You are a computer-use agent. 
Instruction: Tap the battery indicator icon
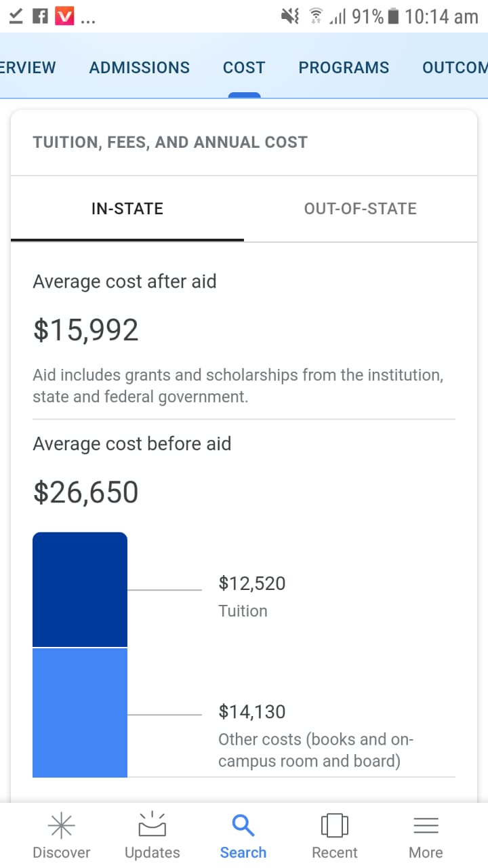tap(392, 16)
